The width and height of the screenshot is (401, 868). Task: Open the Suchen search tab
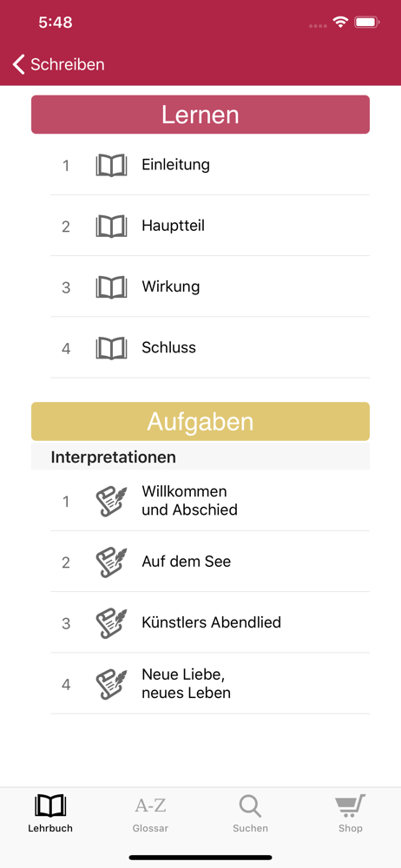coord(250,814)
